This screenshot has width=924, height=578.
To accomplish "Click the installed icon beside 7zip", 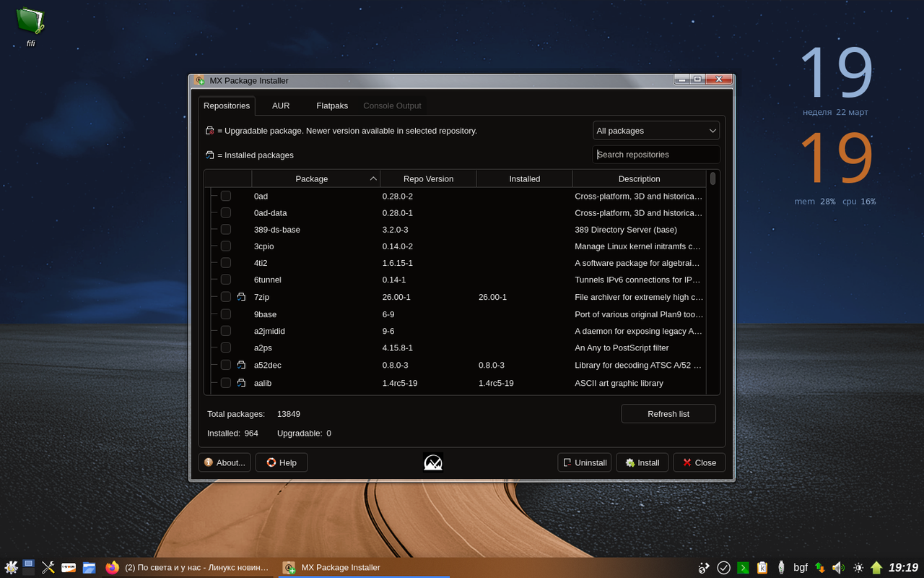I will [242, 297].
